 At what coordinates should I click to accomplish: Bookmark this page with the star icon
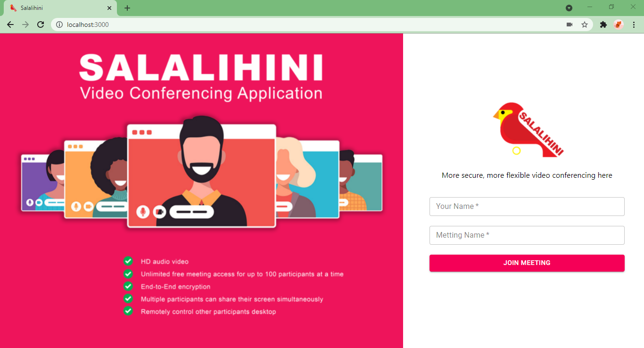tap(585, 25)
